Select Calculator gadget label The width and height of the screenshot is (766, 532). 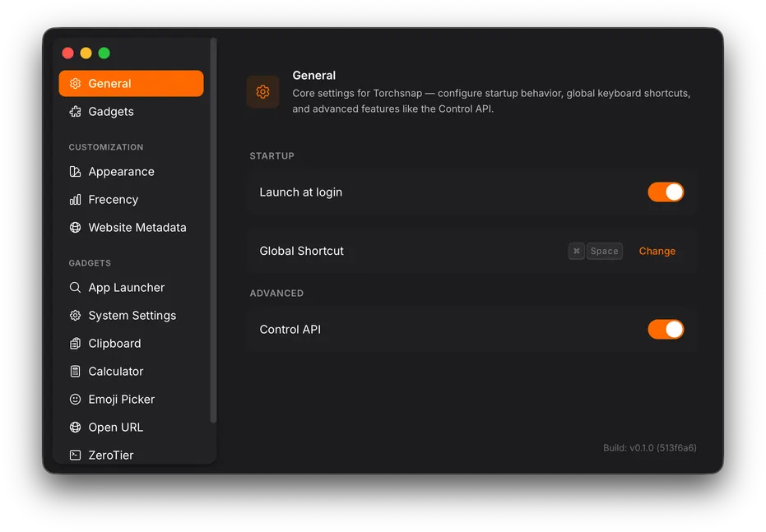pos(116,372)
